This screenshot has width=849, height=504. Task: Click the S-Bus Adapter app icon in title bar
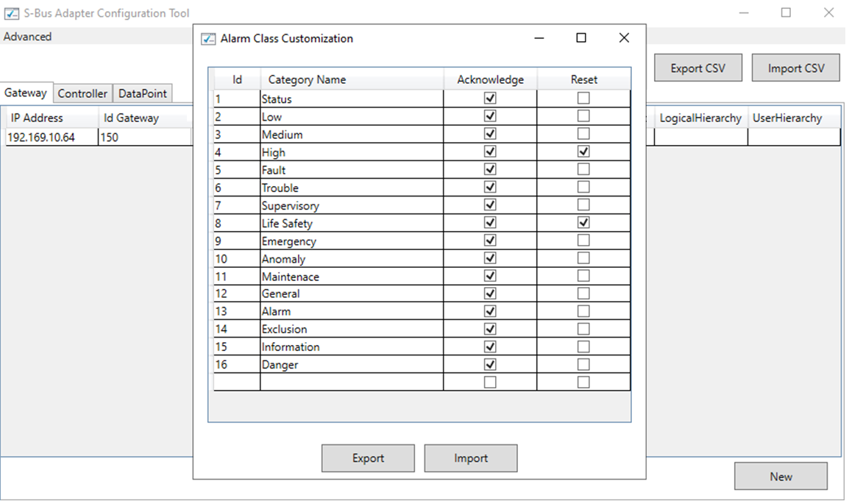[x=10, y=13]
